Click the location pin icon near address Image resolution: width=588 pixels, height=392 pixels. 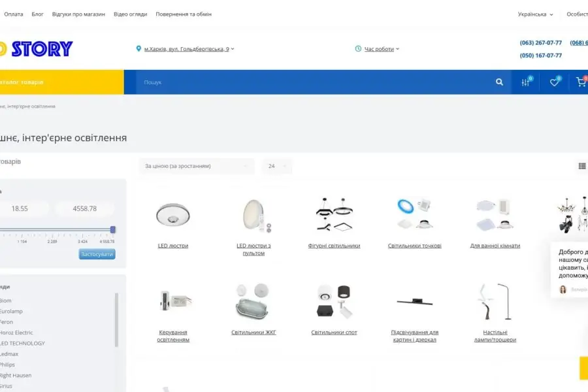pos(139,49)
